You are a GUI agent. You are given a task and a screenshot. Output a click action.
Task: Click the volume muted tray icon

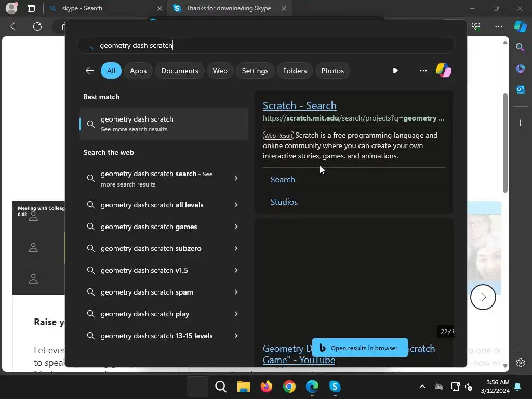click(x=469, y=387)
